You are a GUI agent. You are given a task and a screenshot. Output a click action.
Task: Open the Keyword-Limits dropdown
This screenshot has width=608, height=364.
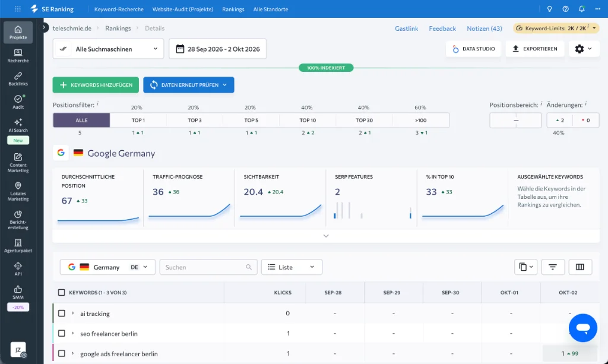[x=556, y=29]
